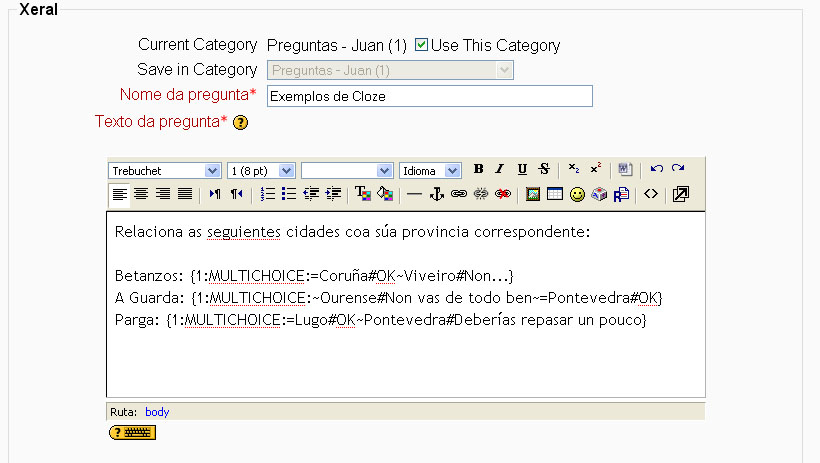Open help icon beside Texto da pregunta
This screenshot has width=820, height=463.
(240, 122)
